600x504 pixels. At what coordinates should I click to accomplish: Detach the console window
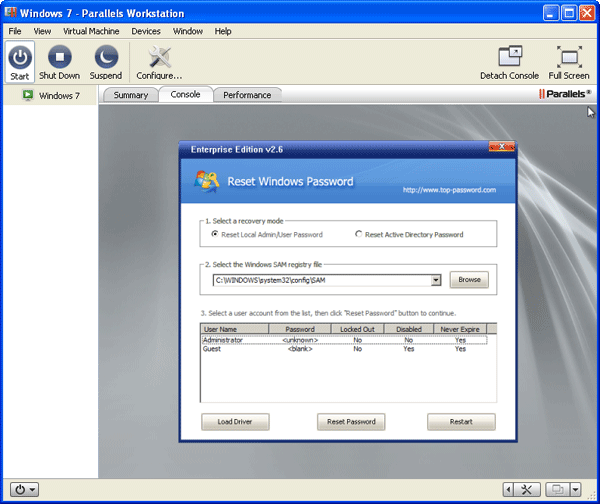(x=509, y=59)
